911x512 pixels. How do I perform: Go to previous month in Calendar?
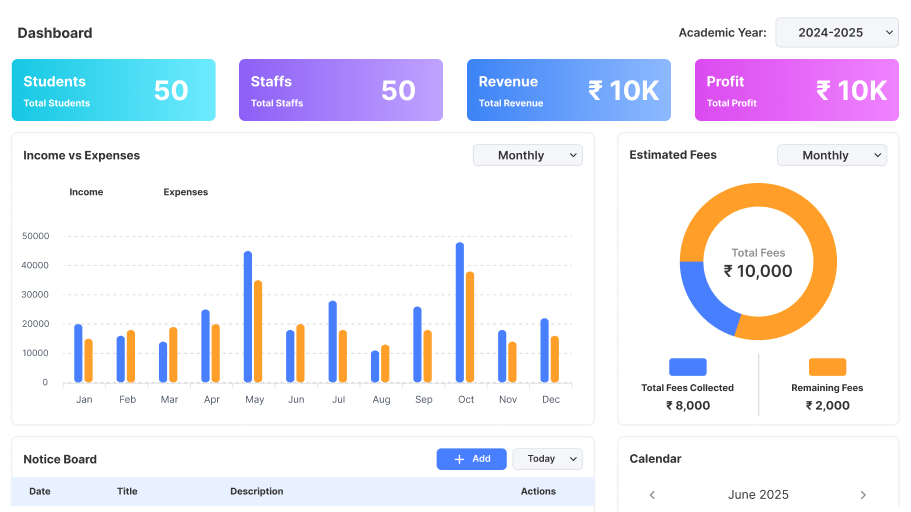pos(652,495)
